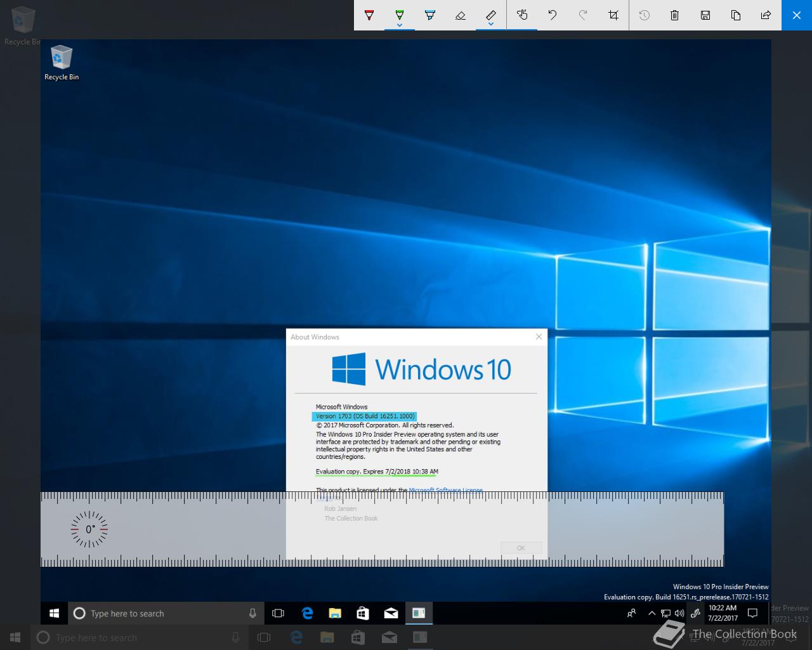
Task: Click the ruler's 0° angle dial
Action: pyautogui.click(x=89, y=529)
